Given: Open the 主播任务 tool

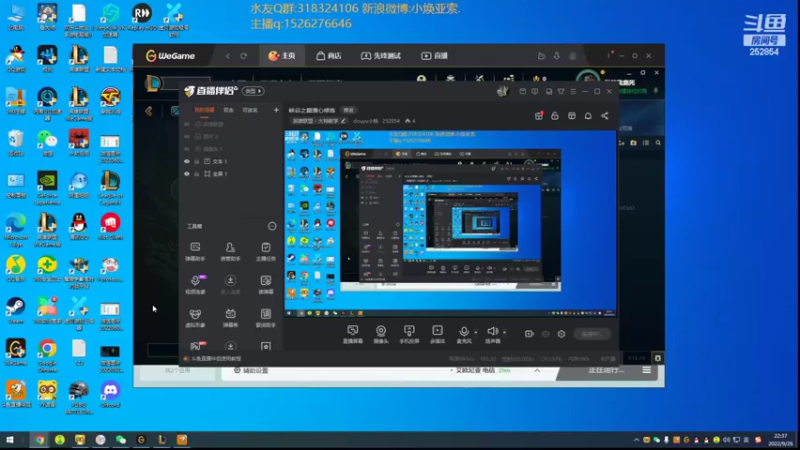Looking at the screenshot, I should 266,252.
